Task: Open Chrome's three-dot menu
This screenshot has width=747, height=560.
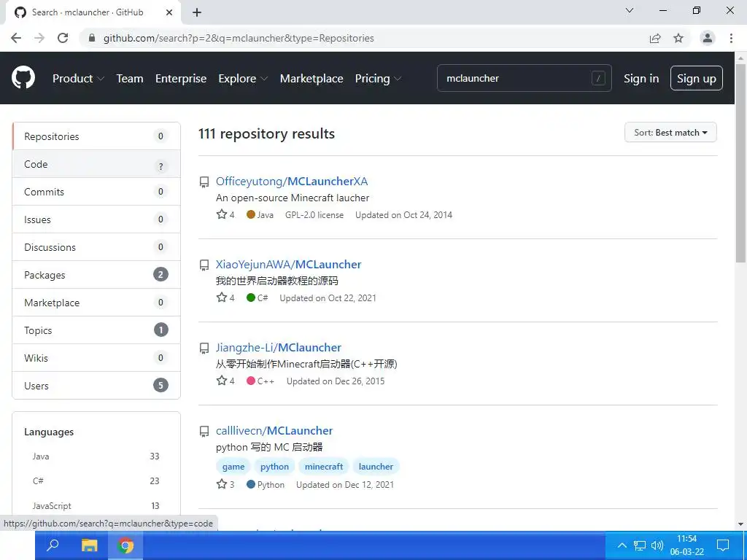Action: (x=731, y=38)
